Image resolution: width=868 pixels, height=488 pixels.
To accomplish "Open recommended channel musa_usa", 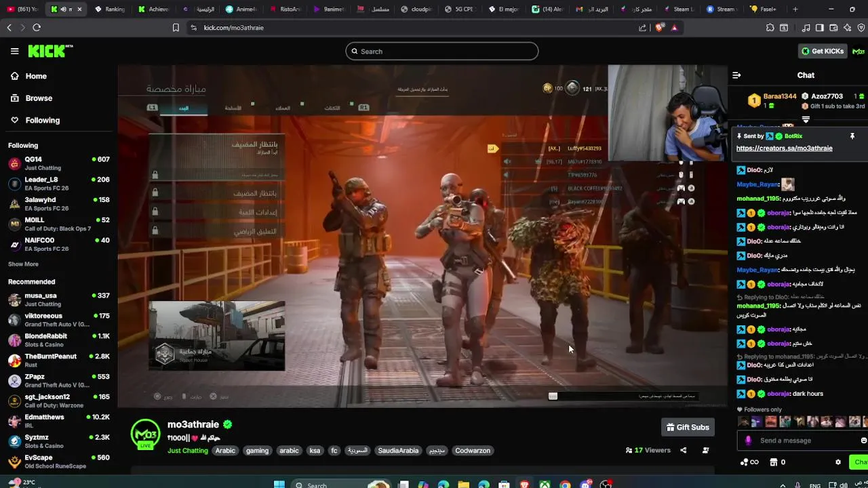I will (x=58, y=300).
